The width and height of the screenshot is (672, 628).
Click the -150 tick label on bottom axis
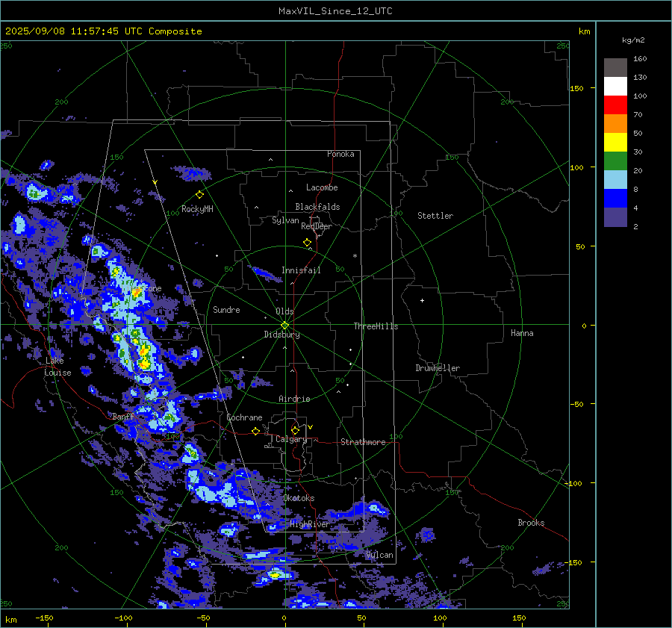44,618
